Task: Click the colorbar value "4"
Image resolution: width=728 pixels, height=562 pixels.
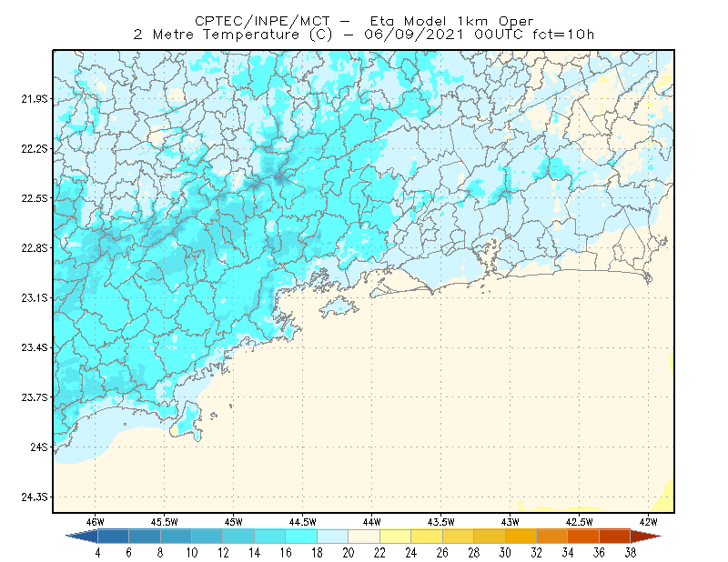Action: point(98,553)
